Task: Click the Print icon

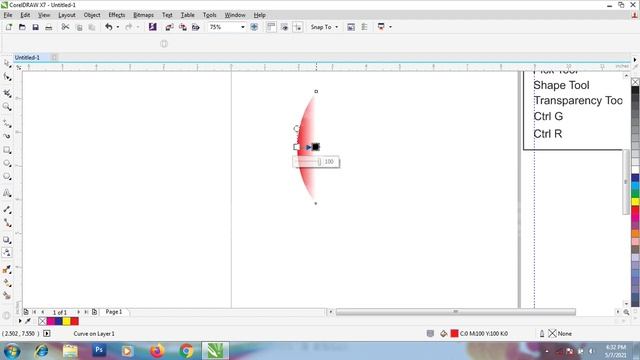Action: tap(49, 27)
